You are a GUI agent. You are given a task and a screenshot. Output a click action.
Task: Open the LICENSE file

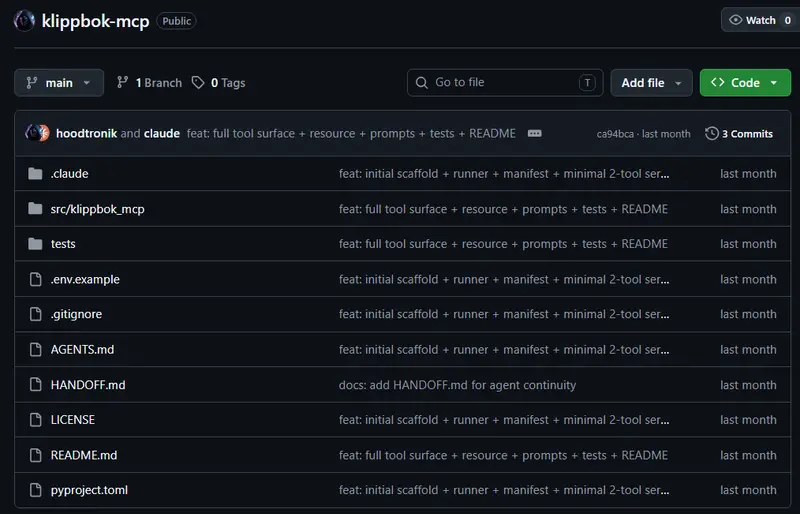(x=73, y=420)
